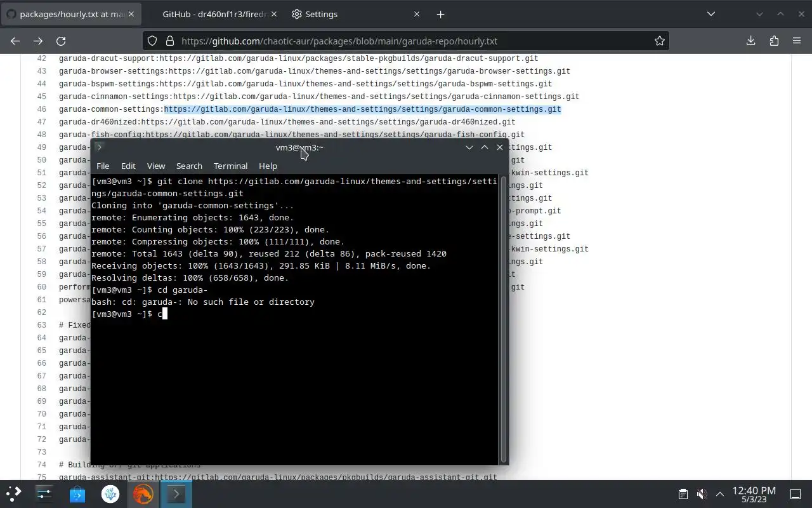Open the terminal Search menu
Viewport: 812px width, 508px height.
tap(189, 166)
